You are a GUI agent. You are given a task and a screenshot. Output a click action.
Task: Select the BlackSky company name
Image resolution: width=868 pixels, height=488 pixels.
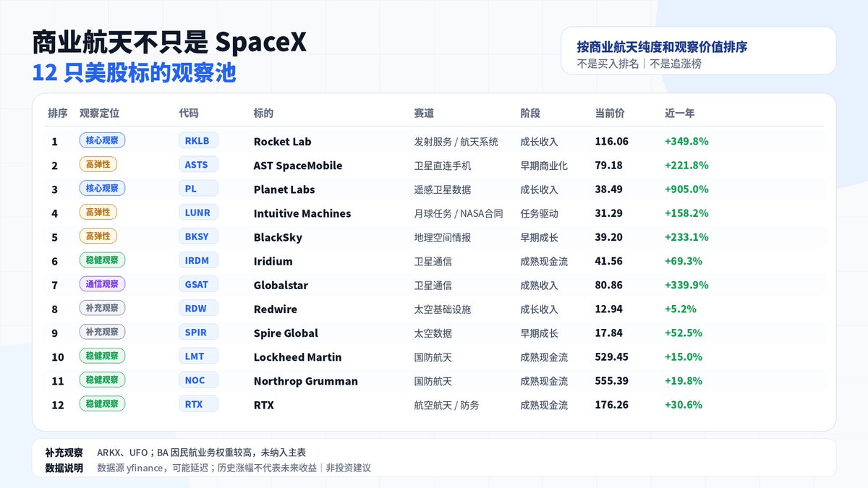pos(278,237)
